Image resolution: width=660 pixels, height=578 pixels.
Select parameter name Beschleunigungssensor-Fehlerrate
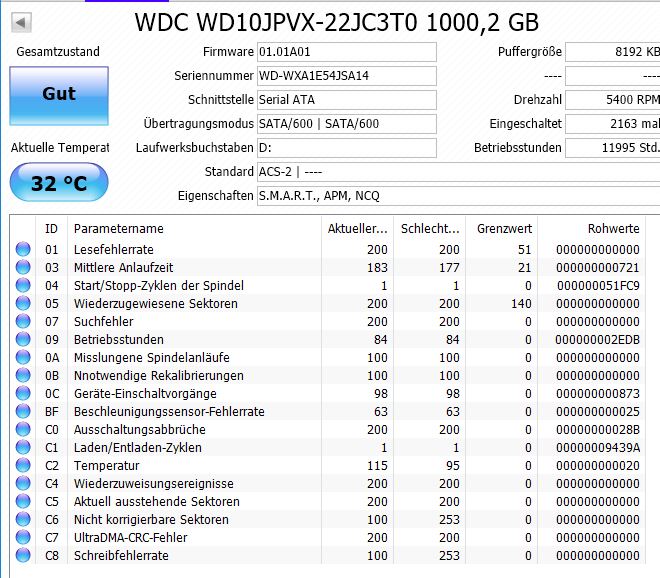pyautogui.click(x=169, y=412)
